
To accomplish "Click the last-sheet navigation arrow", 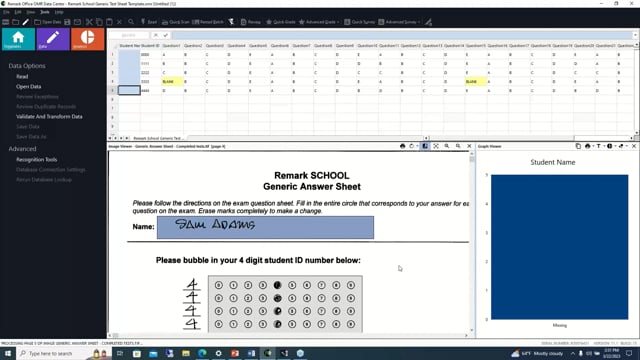I will click(127, 138).
